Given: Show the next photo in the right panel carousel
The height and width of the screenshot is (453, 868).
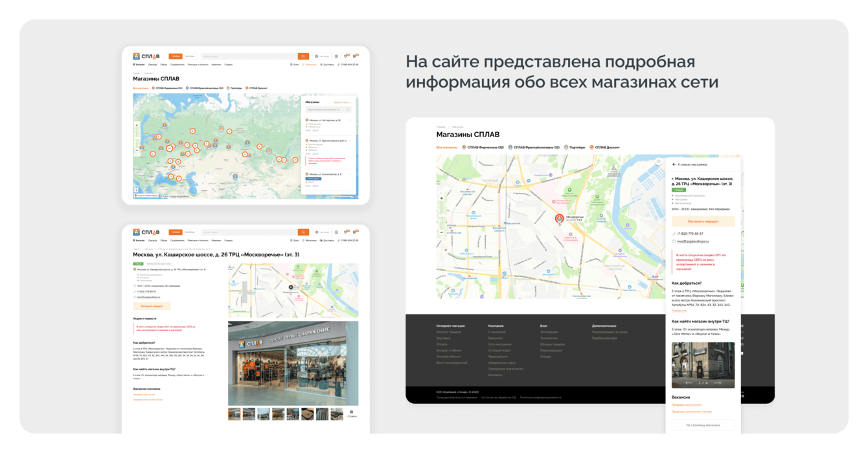Looking at the screenshot, I should pos(717,383).
